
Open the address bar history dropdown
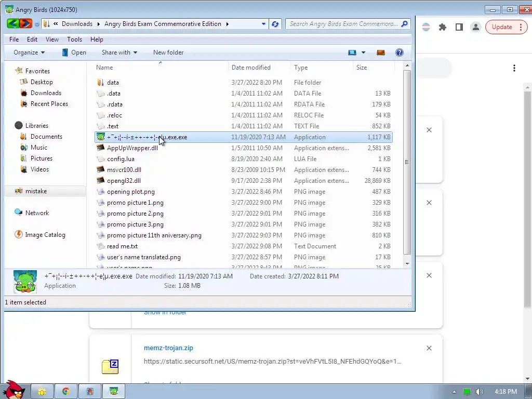tap(263, 24)
